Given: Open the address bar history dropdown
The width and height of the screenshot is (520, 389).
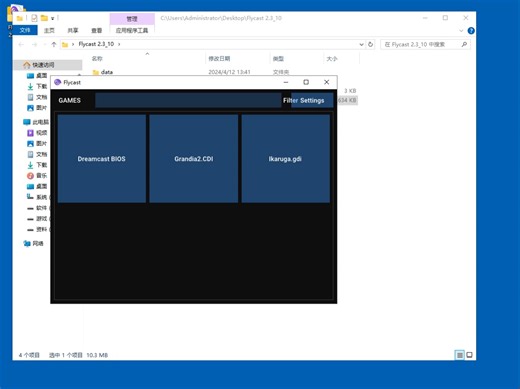Looking at the screenshot, I should (x=361, y=44).
